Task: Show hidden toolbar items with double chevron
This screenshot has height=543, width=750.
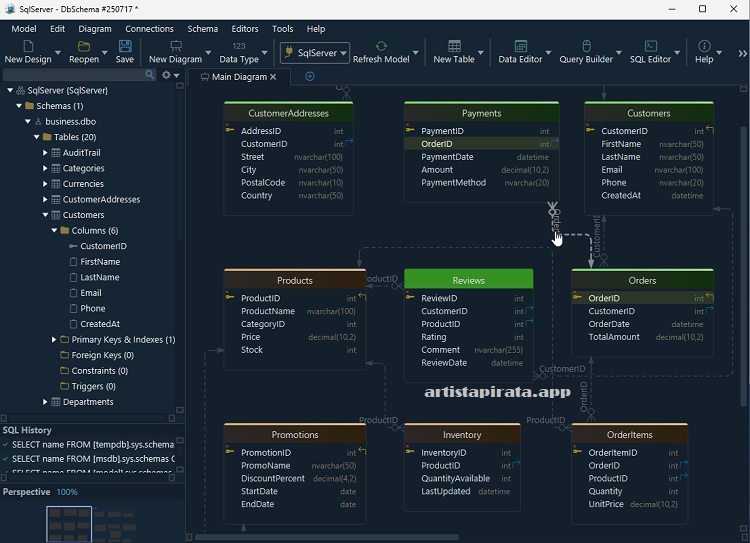Action: pos(742,54)
